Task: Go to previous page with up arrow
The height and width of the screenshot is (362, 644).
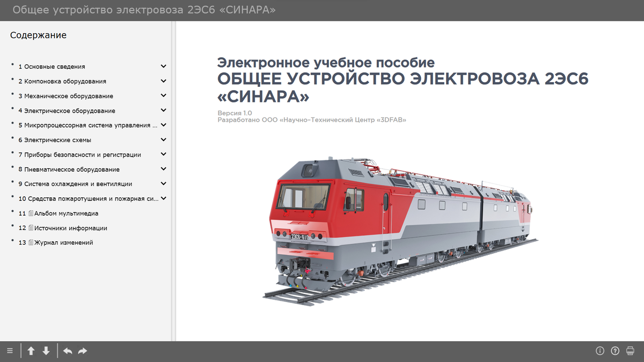Action: pyautogui.click(x=31, y=351)
